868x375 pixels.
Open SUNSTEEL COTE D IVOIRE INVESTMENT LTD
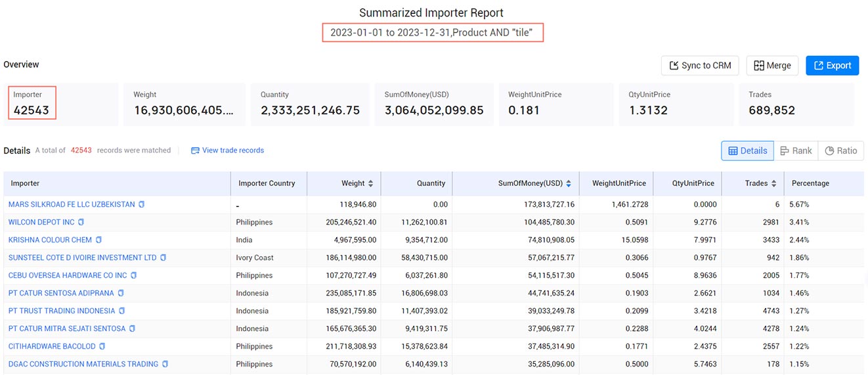[83, 257]
